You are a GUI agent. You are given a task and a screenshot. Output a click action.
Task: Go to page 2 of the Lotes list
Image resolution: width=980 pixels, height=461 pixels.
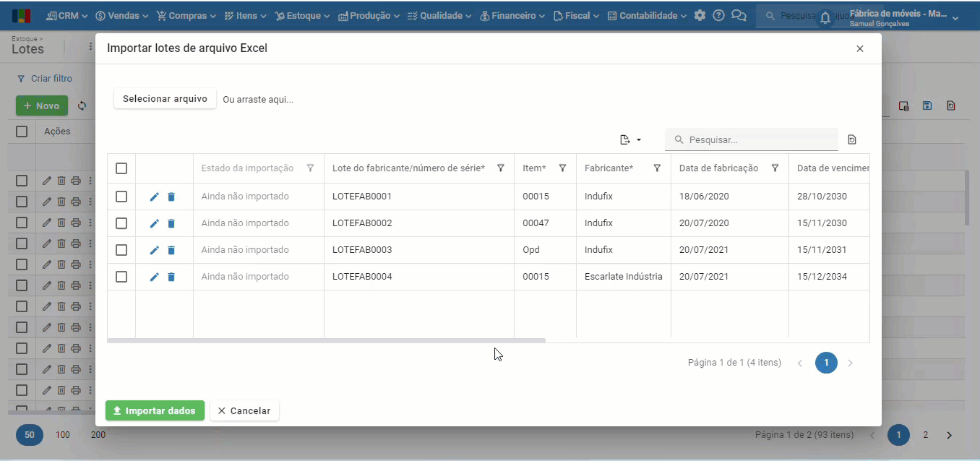pyautogui.click(x=925, y=435)
